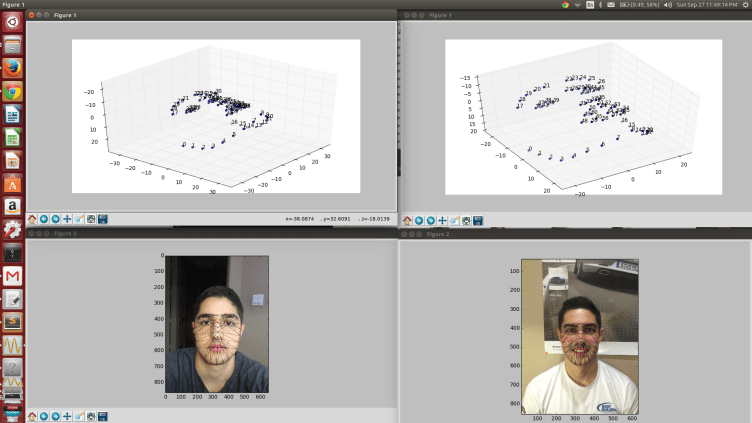Go to previous view in top-right Figure 1 toolbar
The width and height of the screenshot is (752, 423).
pos(419,220)
